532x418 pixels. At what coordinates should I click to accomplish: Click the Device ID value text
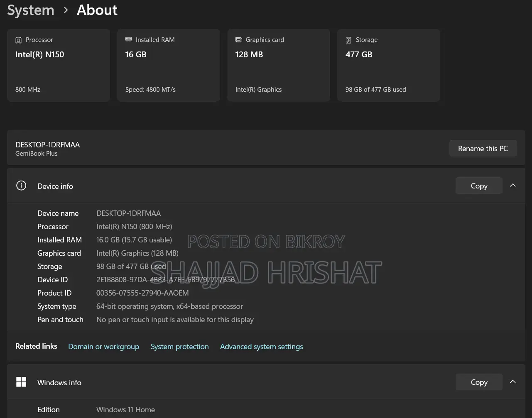tap(165, 280)
